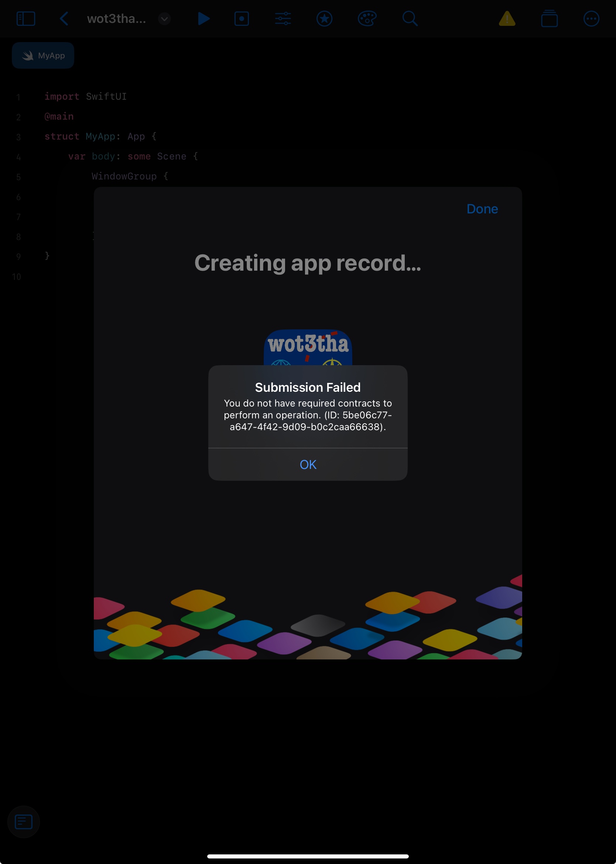Stop the running app preview
The image size is (616, 864).
click(242, 18)
